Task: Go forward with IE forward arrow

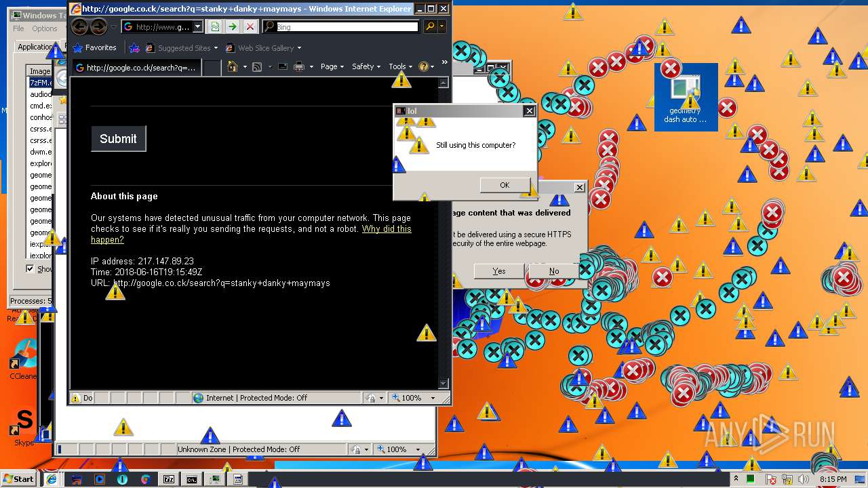Action: click(98, 26)
